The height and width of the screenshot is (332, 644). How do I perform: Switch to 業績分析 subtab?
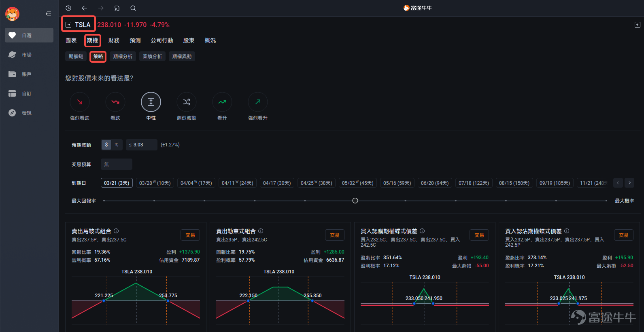click(152, 57)
